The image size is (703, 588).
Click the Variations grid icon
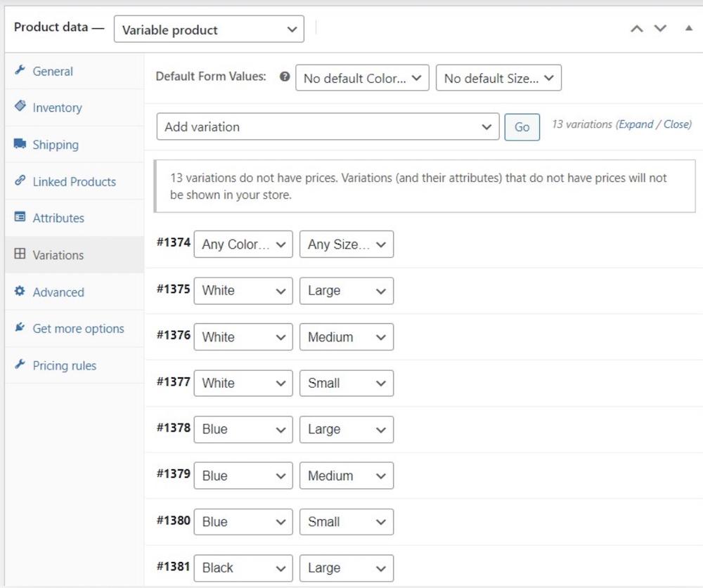[20, 254]
